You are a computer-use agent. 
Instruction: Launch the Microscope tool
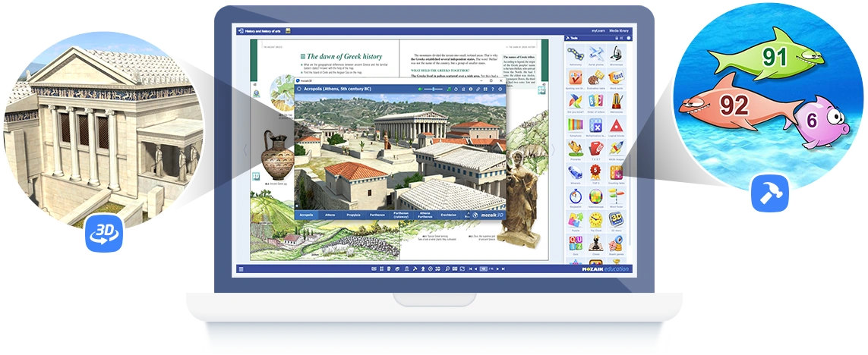[616, 56]
